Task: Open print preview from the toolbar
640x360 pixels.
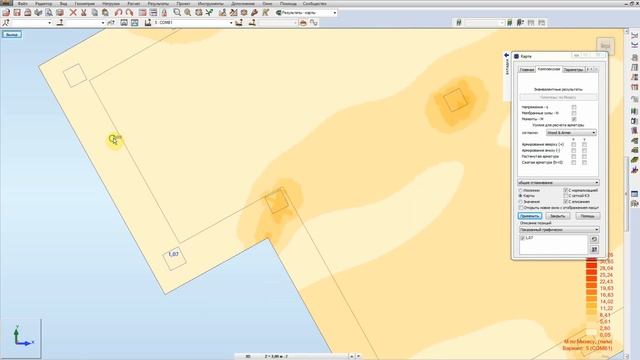Action: coord(49,13)
